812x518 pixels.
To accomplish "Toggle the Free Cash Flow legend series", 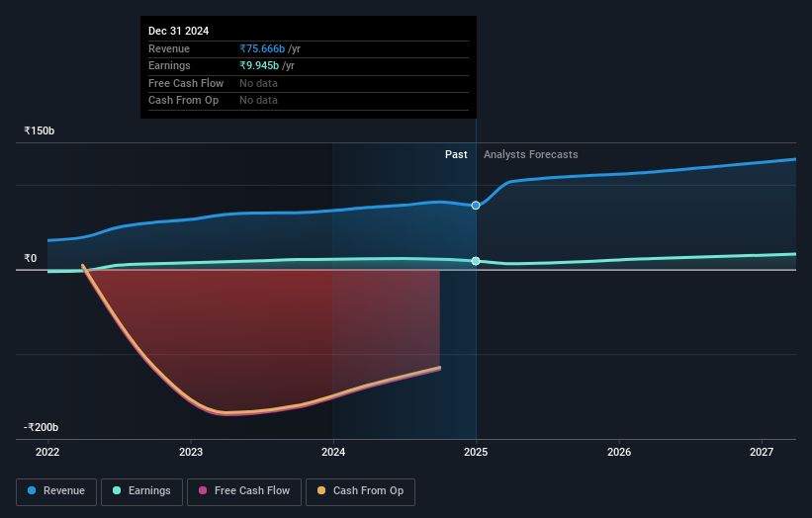I will 244,491.
